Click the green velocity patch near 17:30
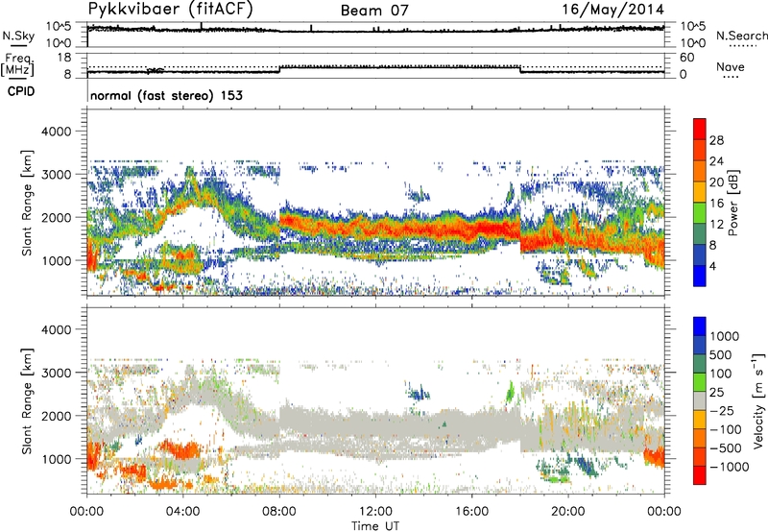 510,391
